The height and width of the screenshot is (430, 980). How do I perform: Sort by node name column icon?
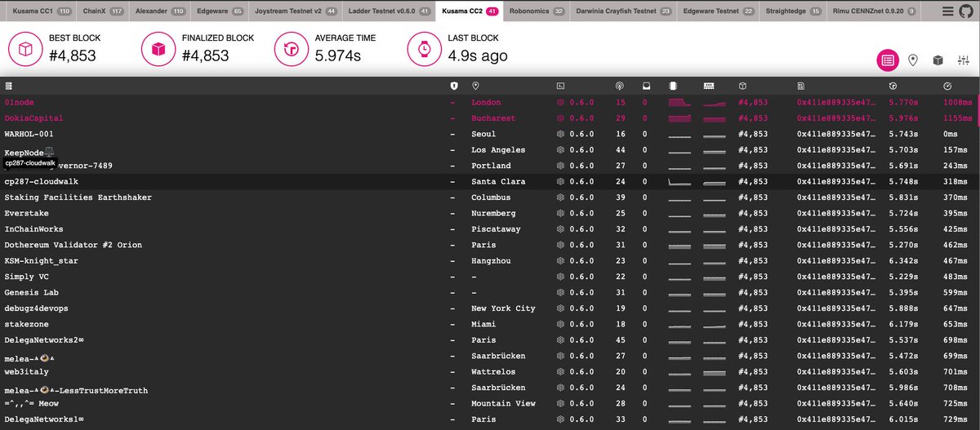(8, 86)
